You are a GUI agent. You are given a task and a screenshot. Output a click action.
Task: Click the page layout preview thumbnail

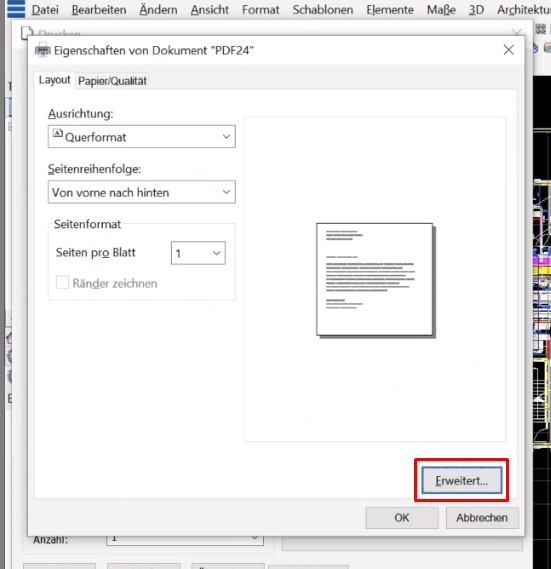(375, 280)
